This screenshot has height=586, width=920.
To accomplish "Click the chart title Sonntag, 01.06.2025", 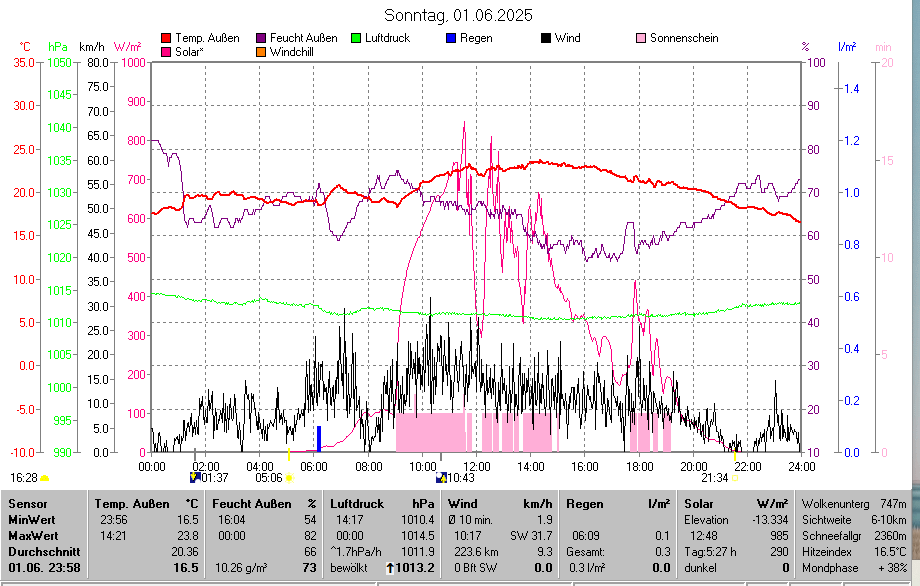I will [458, 15].
